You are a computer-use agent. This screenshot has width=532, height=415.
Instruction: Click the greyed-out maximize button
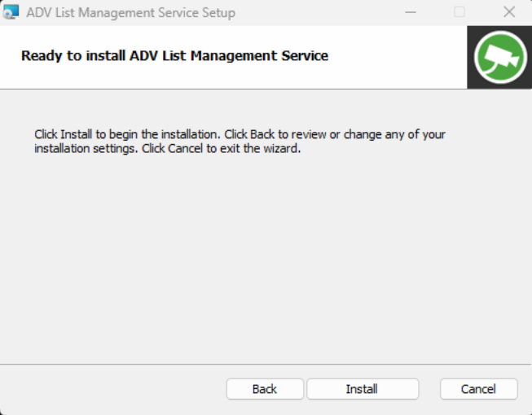[459, 12]
